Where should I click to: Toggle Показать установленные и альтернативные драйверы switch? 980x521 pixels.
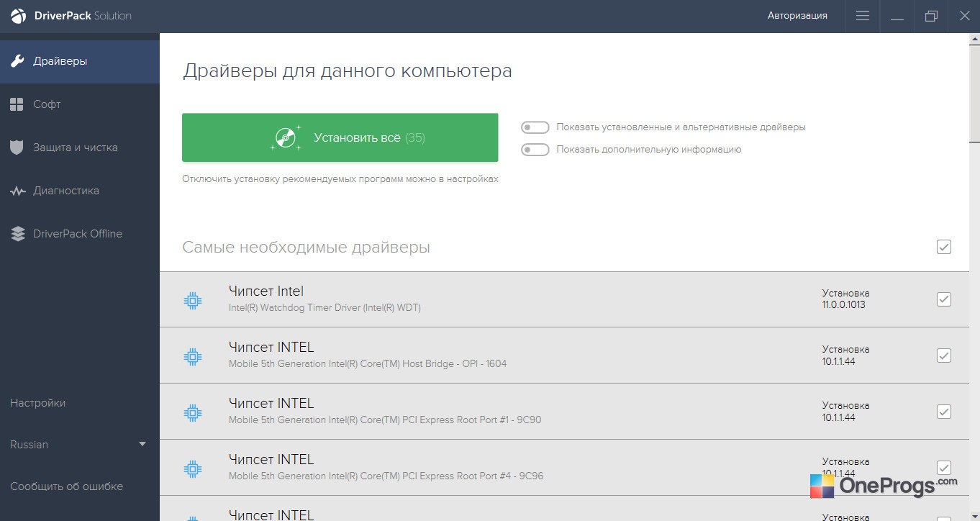click(x=535, y=127)
